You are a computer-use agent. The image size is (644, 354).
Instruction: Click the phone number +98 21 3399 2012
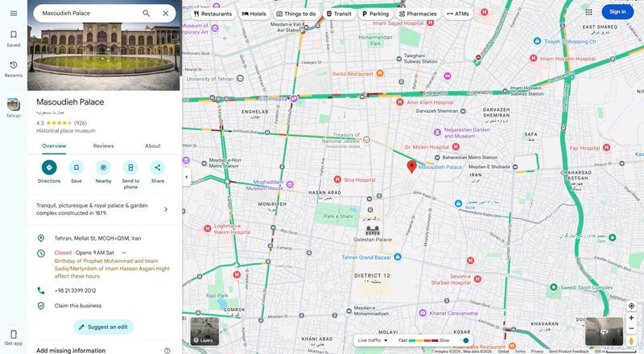(75, 290)
